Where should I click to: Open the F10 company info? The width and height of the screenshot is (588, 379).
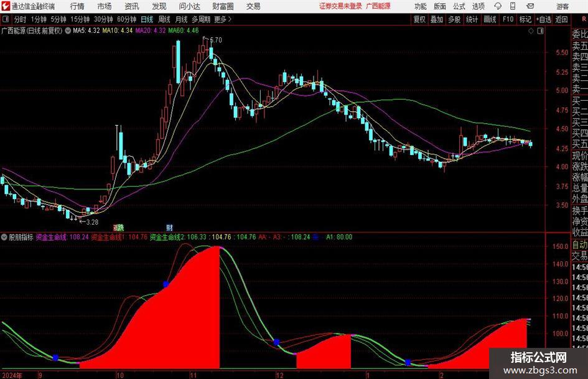click(508, 19)
